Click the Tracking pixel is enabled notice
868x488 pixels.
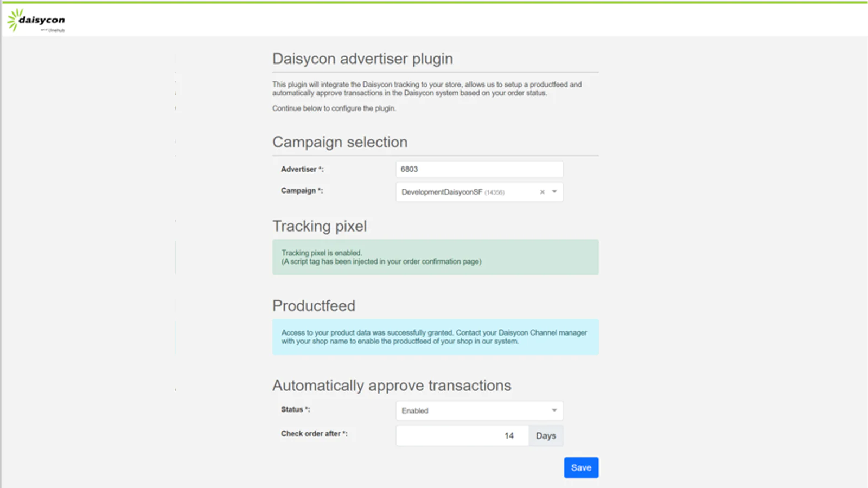point(436,257)
